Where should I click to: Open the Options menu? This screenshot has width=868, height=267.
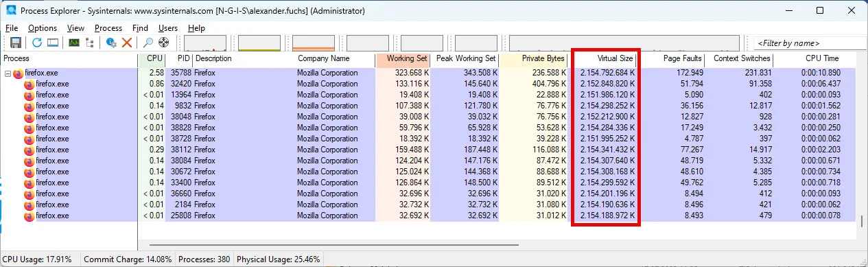click(43, 28)
